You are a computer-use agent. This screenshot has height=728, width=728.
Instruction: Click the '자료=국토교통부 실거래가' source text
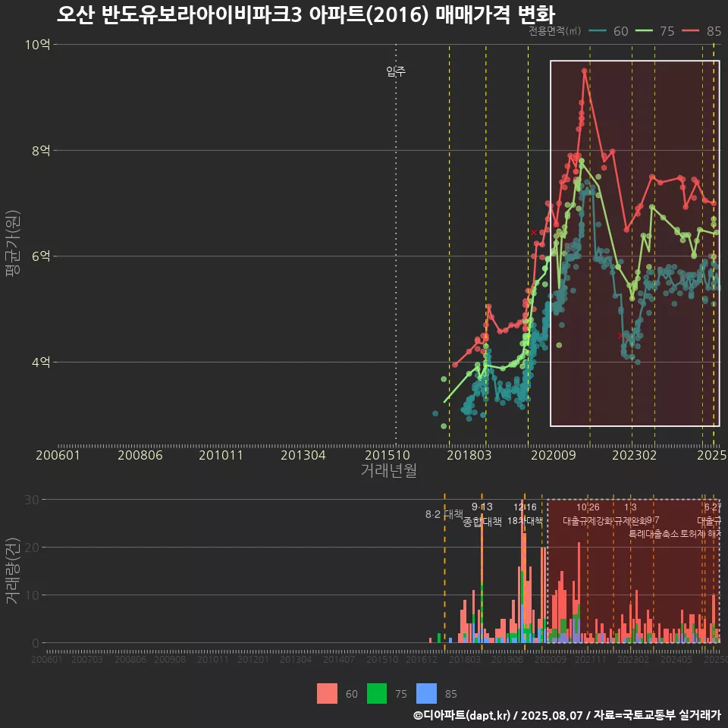tap(657, 715)
